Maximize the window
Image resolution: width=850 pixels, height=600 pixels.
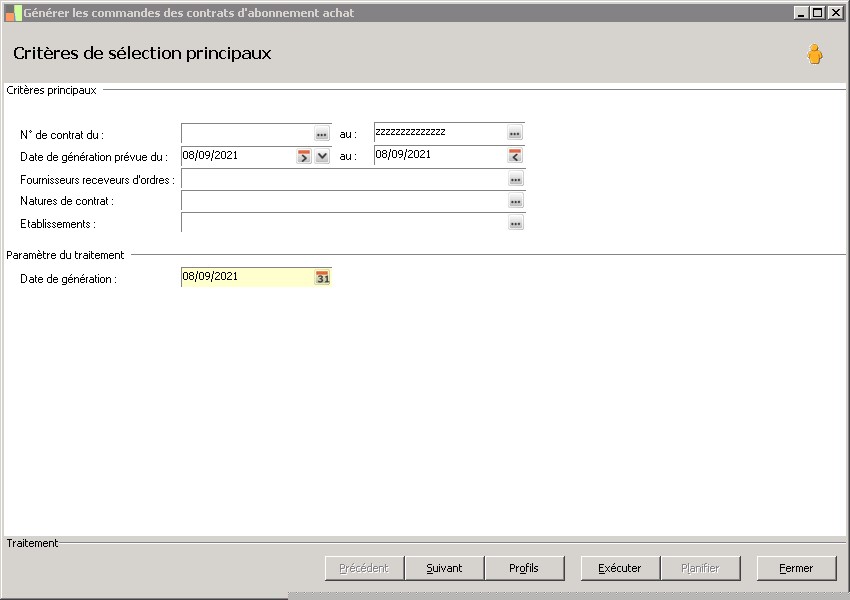pyautogui.click(x=818, y=12)
